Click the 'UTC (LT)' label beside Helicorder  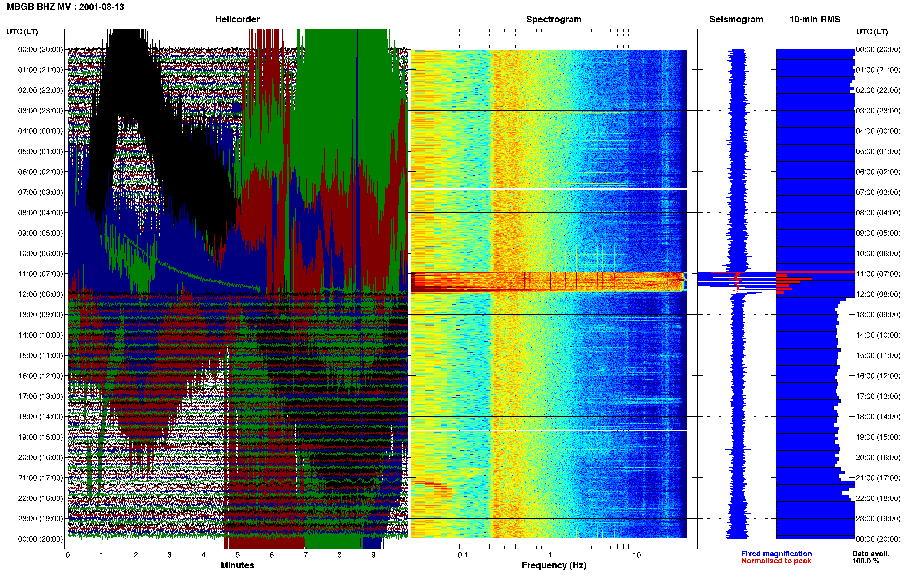click(22, 32)
